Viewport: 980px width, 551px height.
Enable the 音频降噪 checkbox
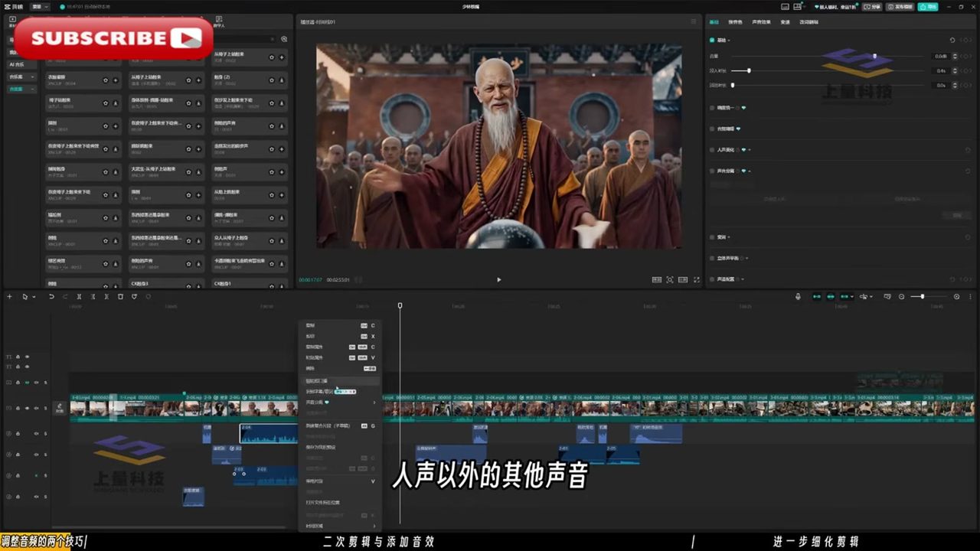[712, 129]
